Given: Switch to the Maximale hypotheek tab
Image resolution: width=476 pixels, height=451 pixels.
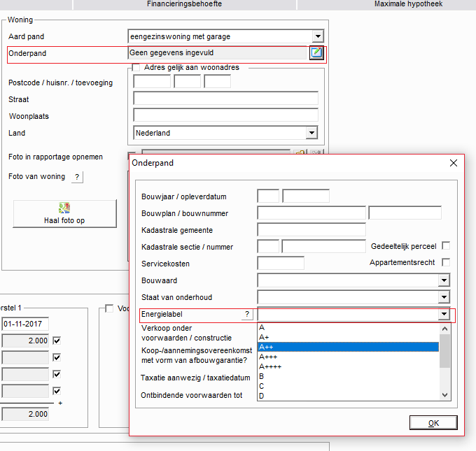Looking at the screenshot, I should click(408, 4).
